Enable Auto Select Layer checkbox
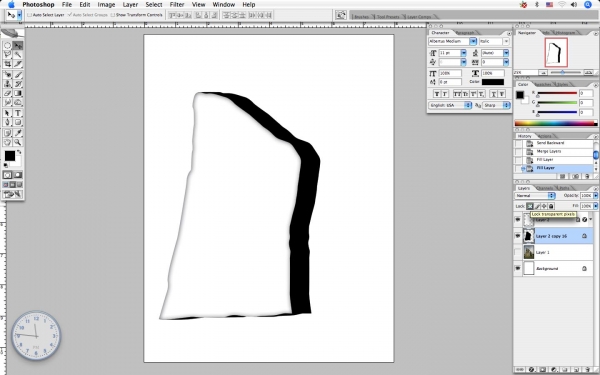600x375 pixels. point(29,15)
